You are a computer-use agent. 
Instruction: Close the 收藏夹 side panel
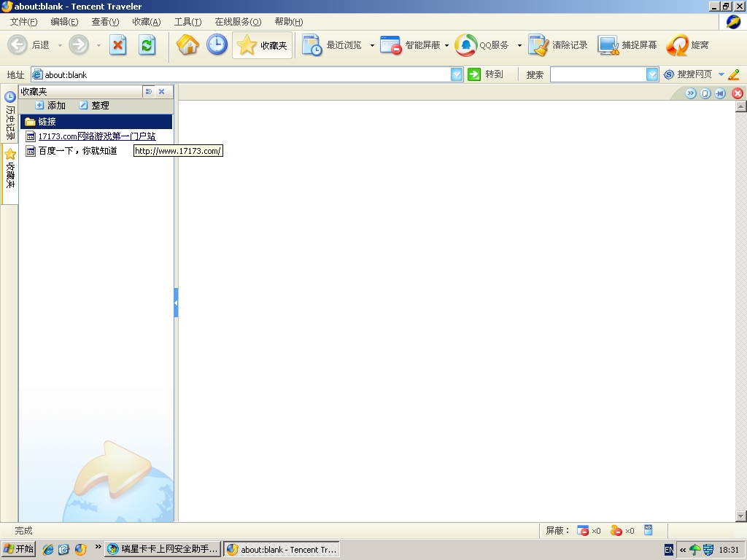(161, 92)
